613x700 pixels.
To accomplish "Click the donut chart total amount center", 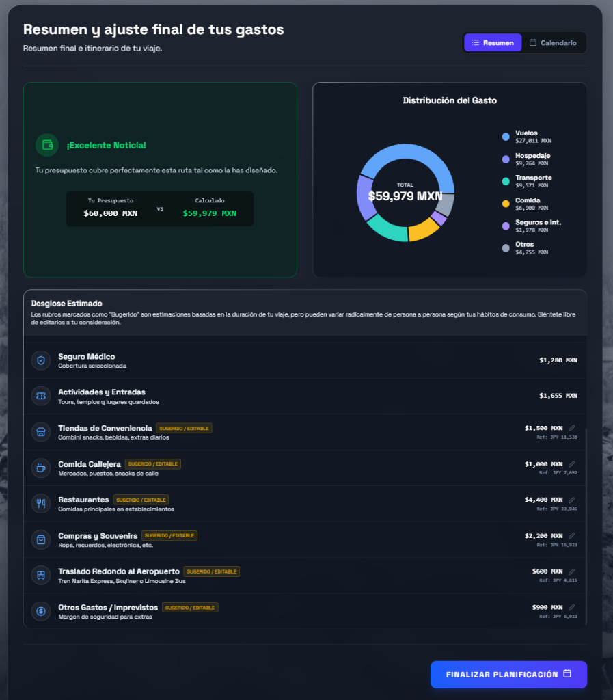I will [x=405, y=196].
